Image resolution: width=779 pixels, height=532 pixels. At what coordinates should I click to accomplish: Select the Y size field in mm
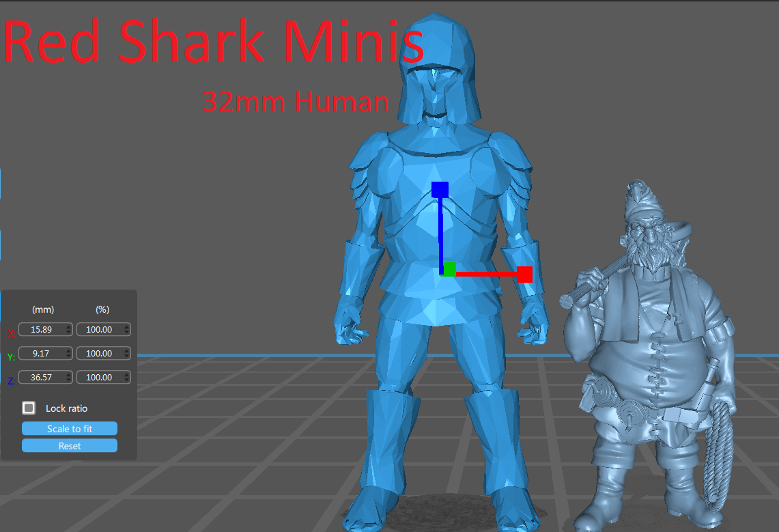46,353
